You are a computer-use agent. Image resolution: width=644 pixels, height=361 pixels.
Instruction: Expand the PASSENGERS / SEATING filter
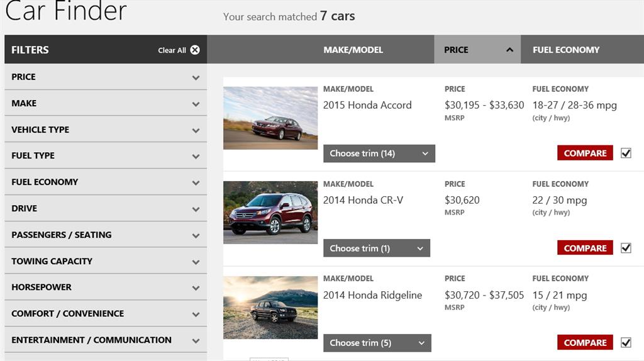click(x=106, y=235)
